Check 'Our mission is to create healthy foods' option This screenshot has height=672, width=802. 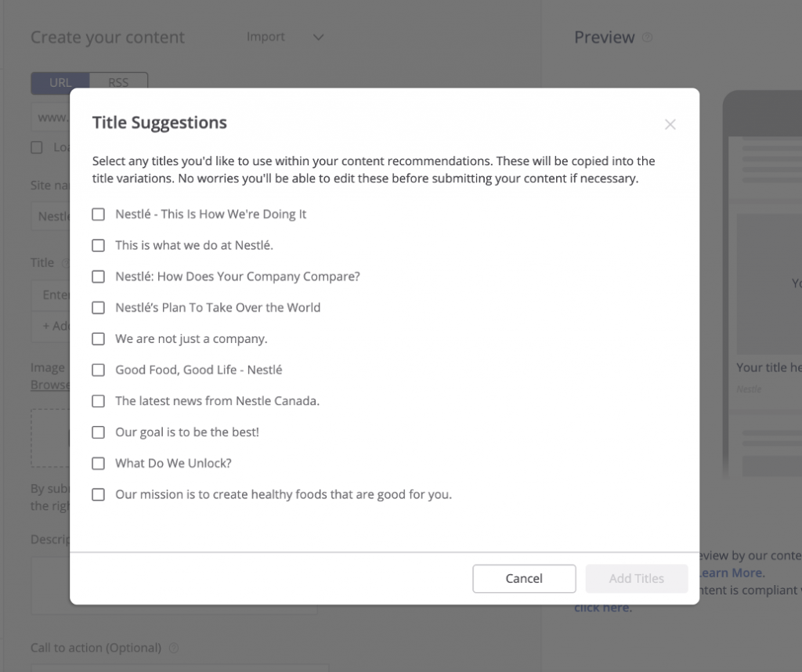click(99, 495)
